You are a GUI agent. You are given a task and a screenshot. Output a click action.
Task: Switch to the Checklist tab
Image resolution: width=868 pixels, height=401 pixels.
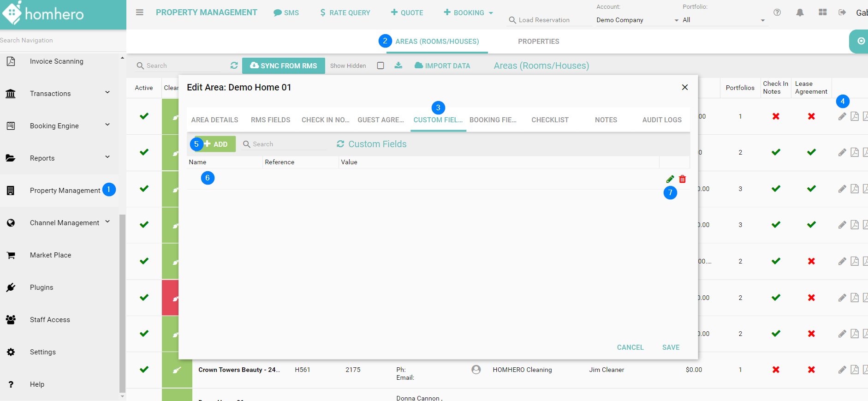(550, 120)
